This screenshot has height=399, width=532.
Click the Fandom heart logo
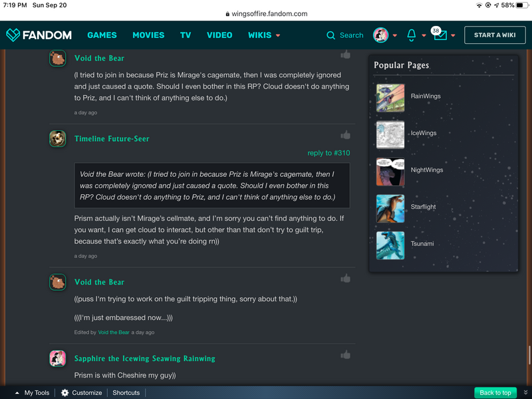coord(13,35)
